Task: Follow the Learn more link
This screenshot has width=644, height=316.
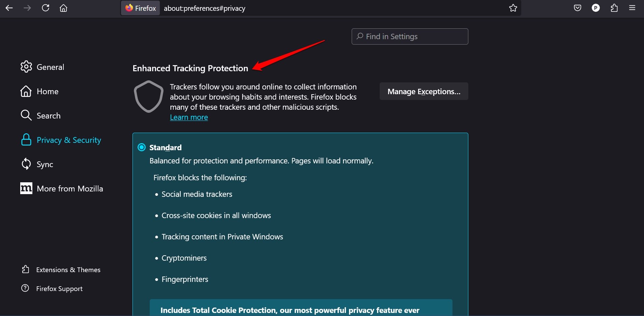Action: pyautogui.click(x=189, y=117)
